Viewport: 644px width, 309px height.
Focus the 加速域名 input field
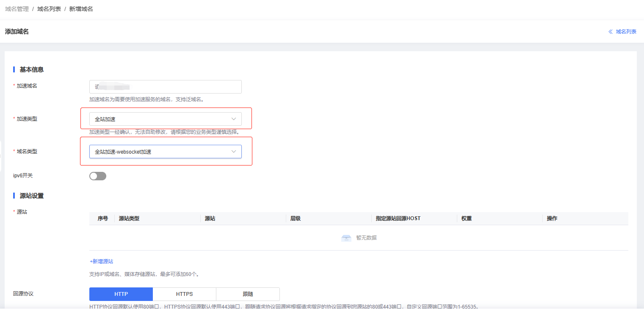tap(166, 87)
